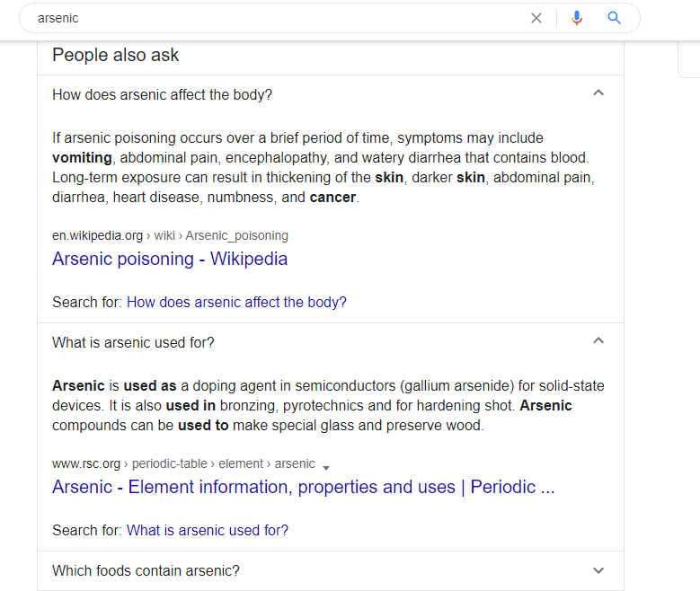Click the blue magnifying glass search icon
The image size is (700, 591).
tap(615, 18)
